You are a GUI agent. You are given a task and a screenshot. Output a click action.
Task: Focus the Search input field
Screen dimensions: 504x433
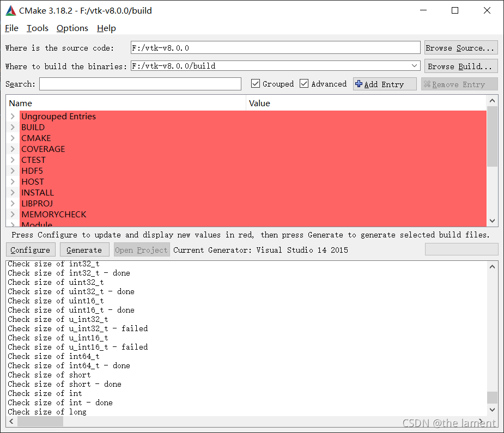[140, 84]
